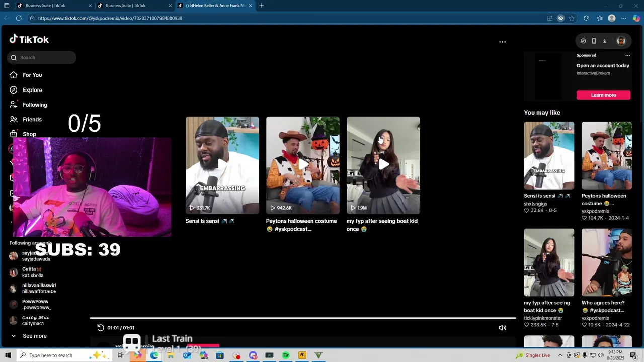Image resolution: width=644 pixels, height=362 pixels.
Task: Click the mobile app phone icon
Action: click(x=594, y=41)
